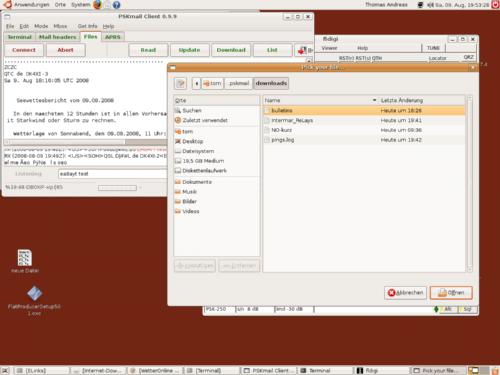Open the PSKmail File menu
This screenshot has height=375, width=500.
pos(10,26)
